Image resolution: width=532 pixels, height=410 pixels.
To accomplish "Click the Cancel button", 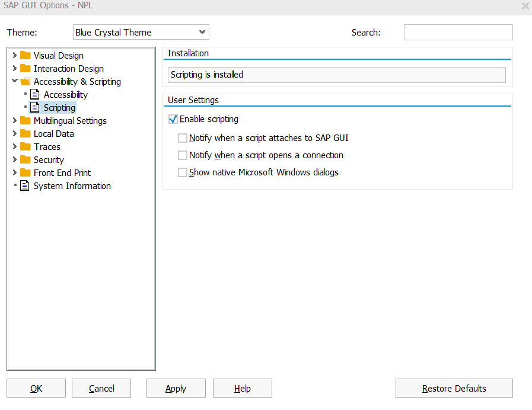I will [101, 388].
